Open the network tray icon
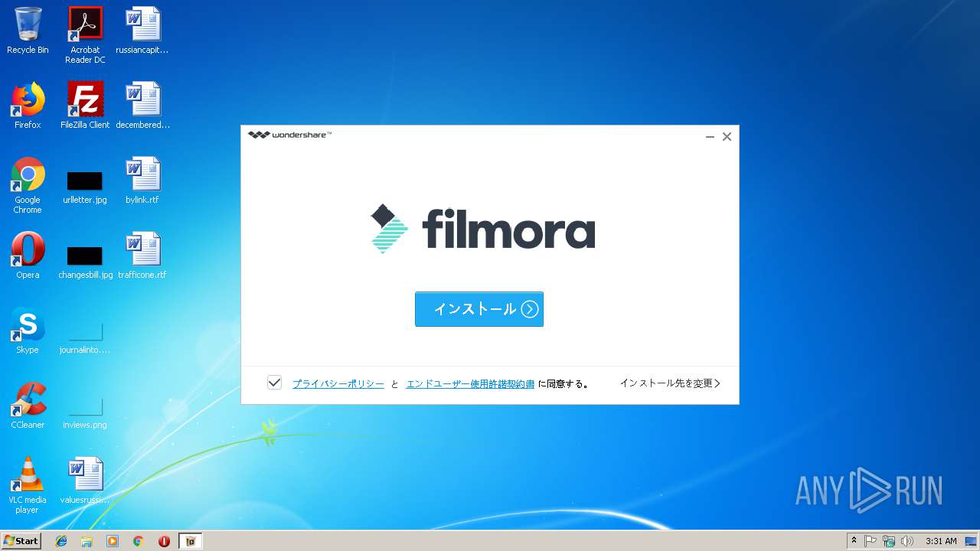 (x=889, y=541)
